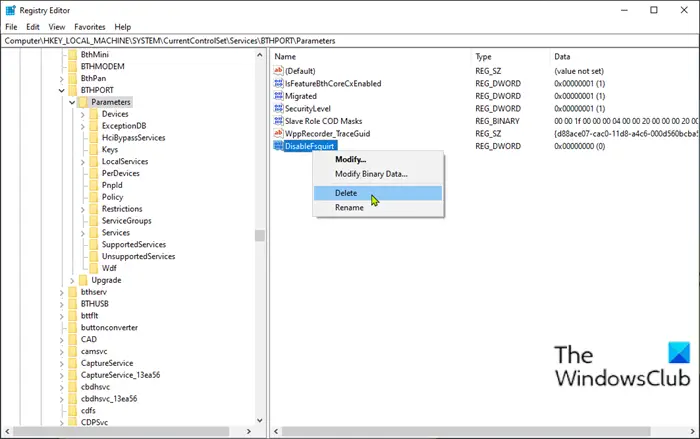
Task: Open the Help menu
Action: point(122,27)
